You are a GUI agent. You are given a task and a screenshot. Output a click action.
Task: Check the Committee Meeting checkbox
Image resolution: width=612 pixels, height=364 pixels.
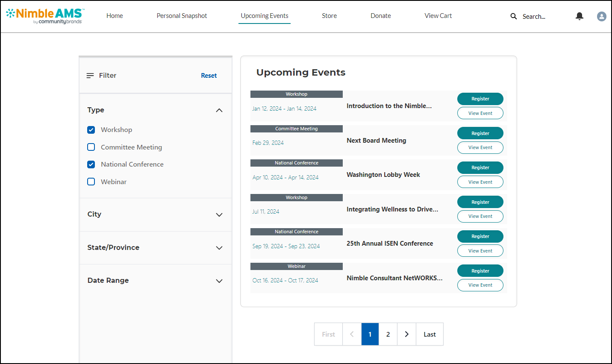pyautogui.click(x=91, y=147)
